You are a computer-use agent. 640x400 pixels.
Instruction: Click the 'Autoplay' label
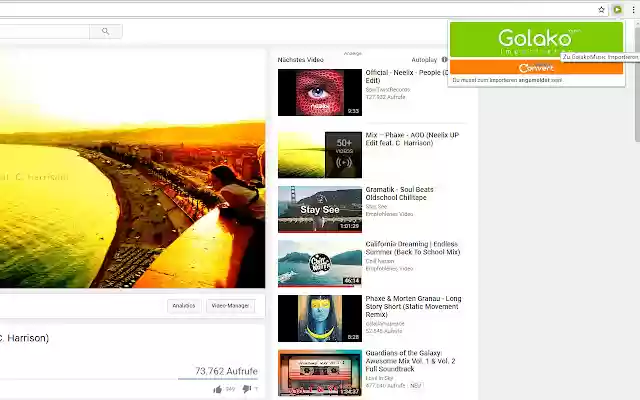tap(424, 60)
